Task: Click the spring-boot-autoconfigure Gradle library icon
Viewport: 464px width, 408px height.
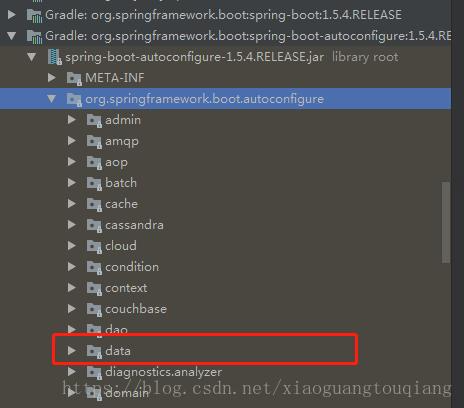Action: tap(34, 36)
